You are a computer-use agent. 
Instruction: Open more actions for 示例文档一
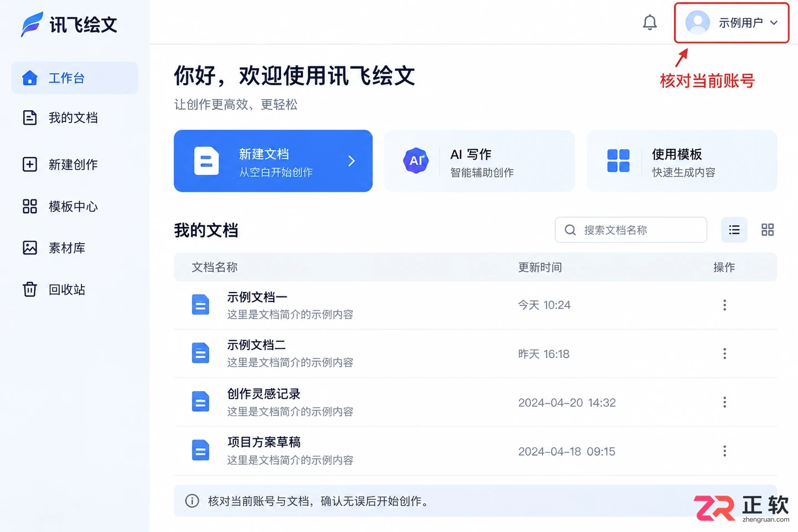pos(724,305)
